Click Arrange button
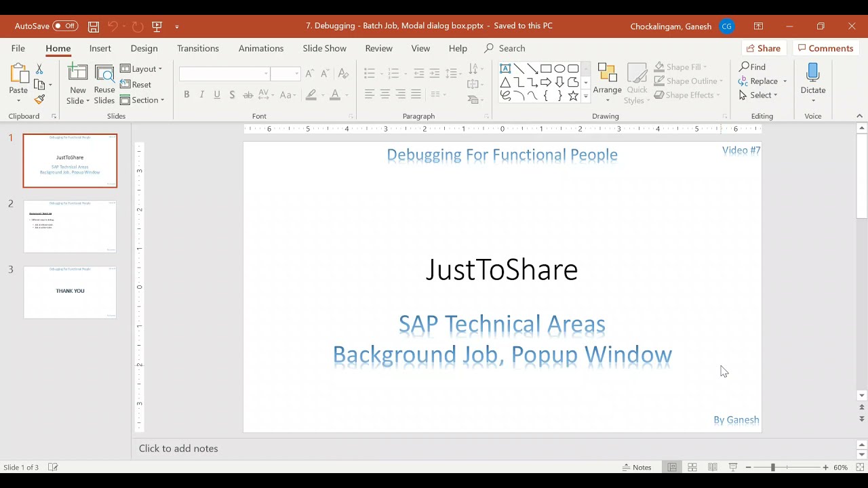Screen dimensions: 868x488 click(608, 83)
